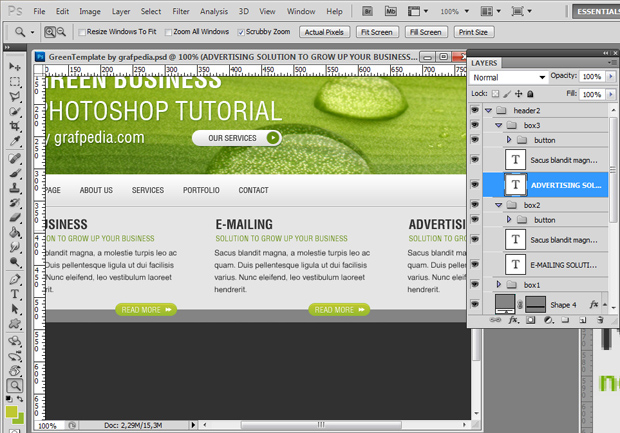The width and height of the screenshot is (620, 433).
Task: Select the Crop tool
Action: pos(15,126)
